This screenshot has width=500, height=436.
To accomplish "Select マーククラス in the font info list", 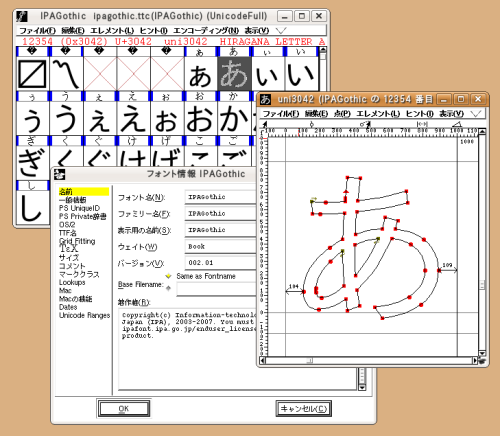I will tap(79, 274).
